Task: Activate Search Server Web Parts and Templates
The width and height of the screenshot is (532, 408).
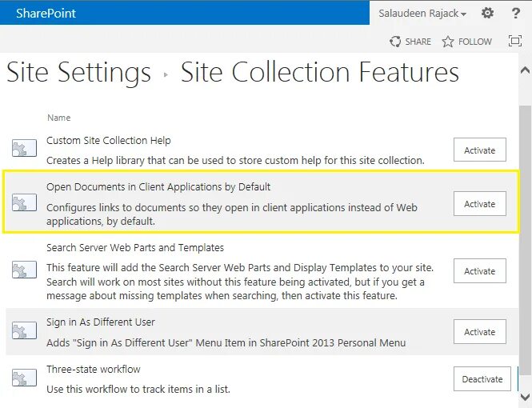Action: 480,271
